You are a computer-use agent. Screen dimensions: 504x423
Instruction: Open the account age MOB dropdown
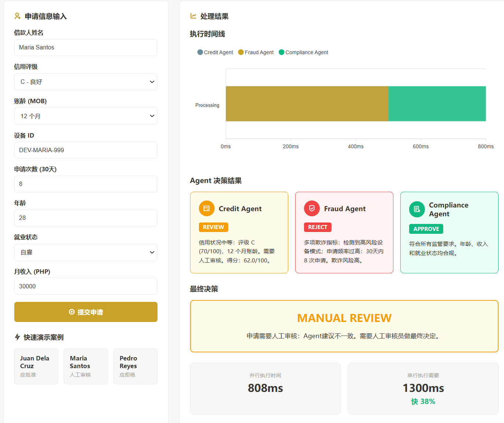[86, 116]
